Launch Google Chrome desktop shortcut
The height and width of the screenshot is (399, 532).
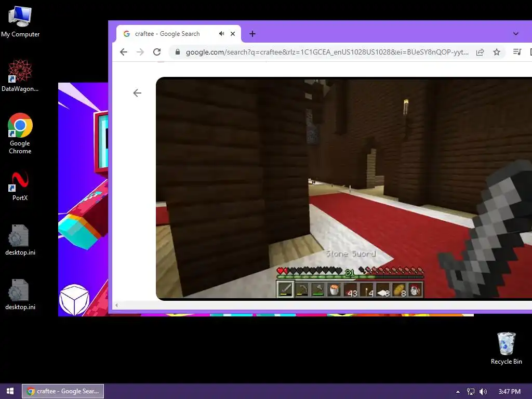pos(20,134)
